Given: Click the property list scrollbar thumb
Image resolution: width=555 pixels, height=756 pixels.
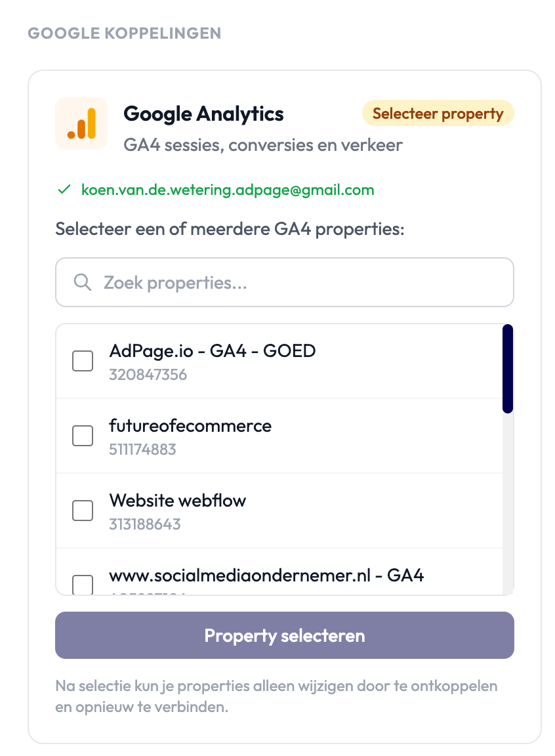Looking at the screenshot, I should click(507, 367).
